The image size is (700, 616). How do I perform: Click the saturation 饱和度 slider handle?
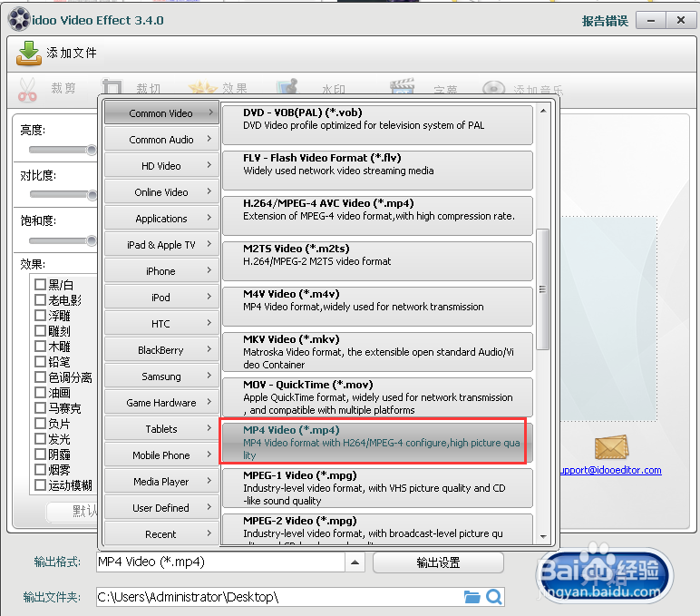point(92,240)
